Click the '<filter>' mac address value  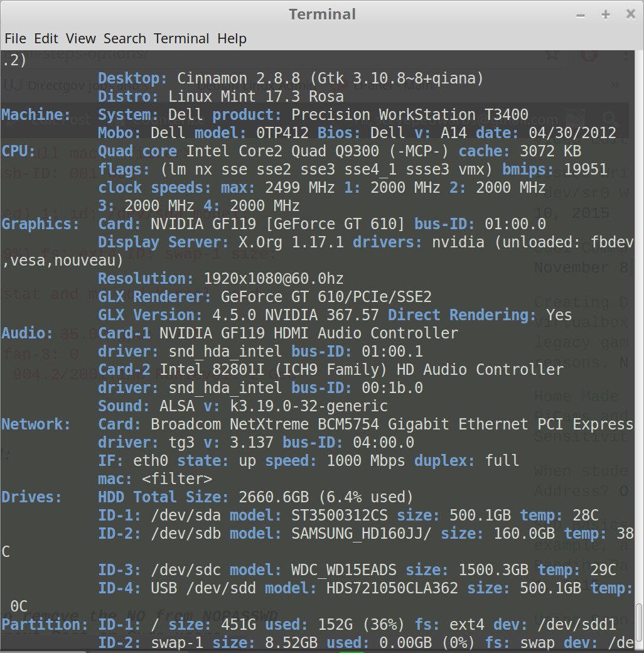(177, 479)
